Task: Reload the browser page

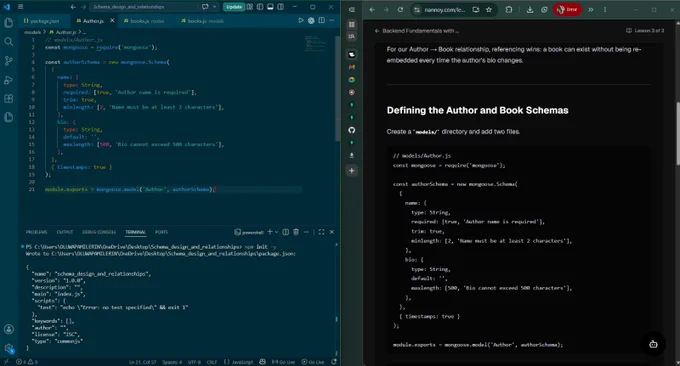Action: coord(400,10)
